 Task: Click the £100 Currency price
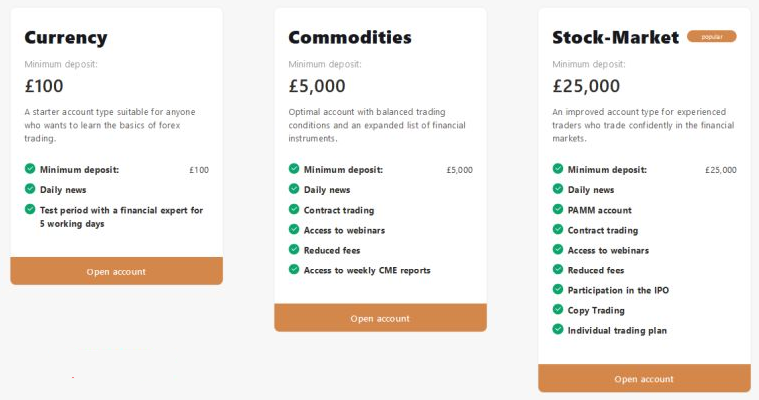coord(44,86)
